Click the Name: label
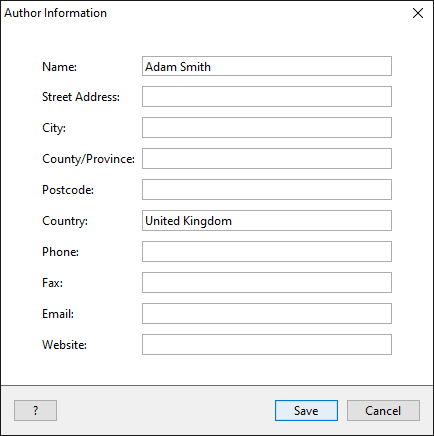 (x=59, y=67)
